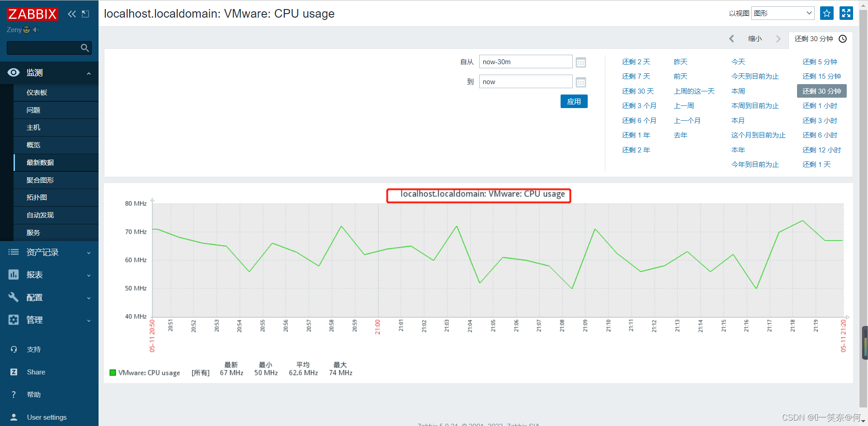Select the 还剩 1 天 preset
Viewport: 868px width, 426px height.
[816, 165]
